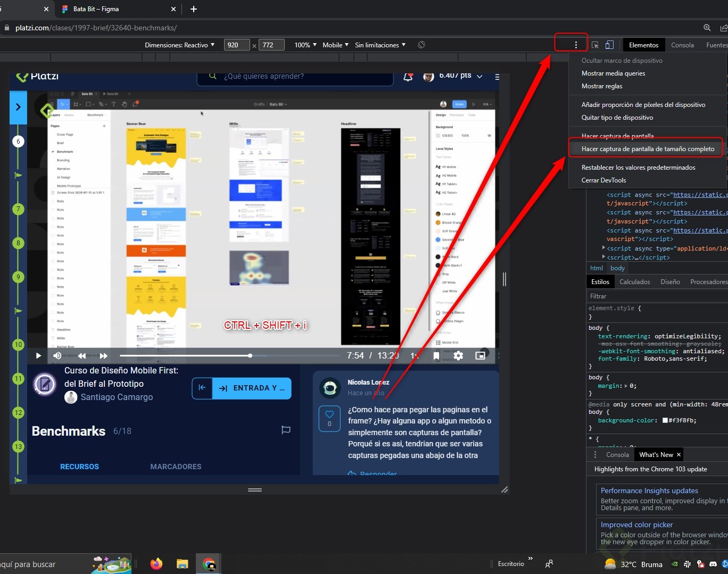Image resolution: width=728 pixels, height=574 pixels.
Task: Expand the collapsed <script>…</script> node
Action: click(603, 257)
